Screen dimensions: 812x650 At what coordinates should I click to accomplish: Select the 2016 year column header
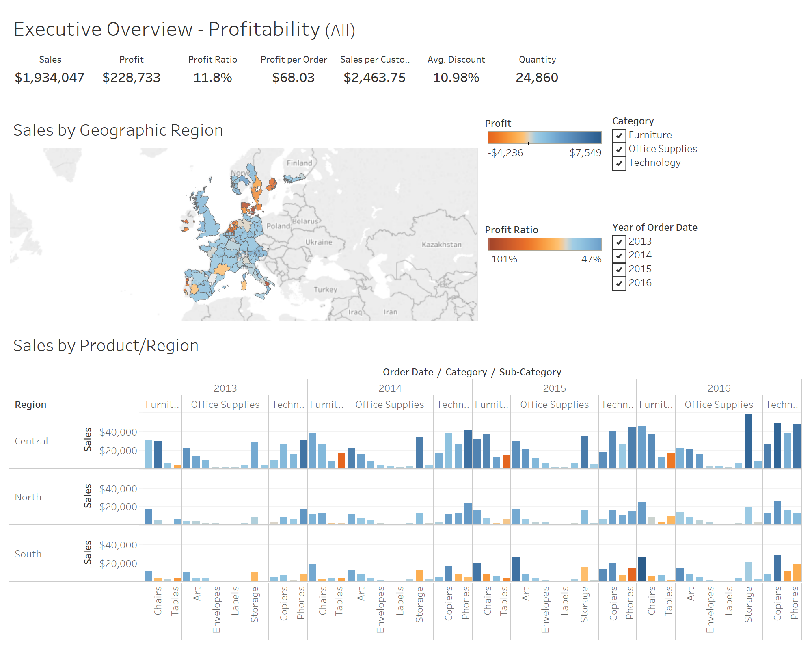coord(719,388)
